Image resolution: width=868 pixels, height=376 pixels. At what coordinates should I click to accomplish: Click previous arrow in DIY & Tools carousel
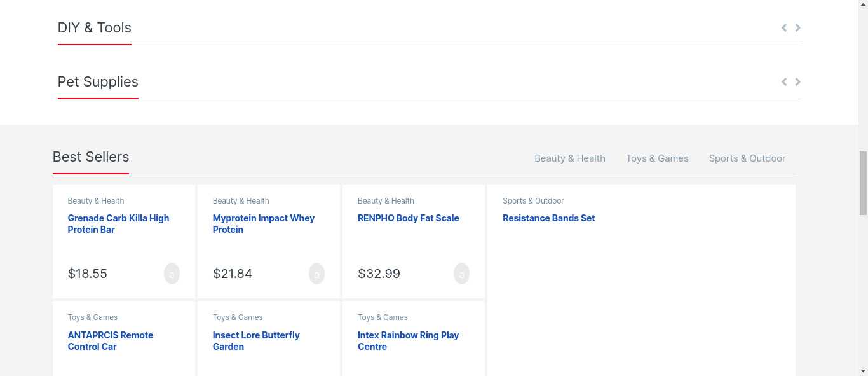(x=784, y=27)
